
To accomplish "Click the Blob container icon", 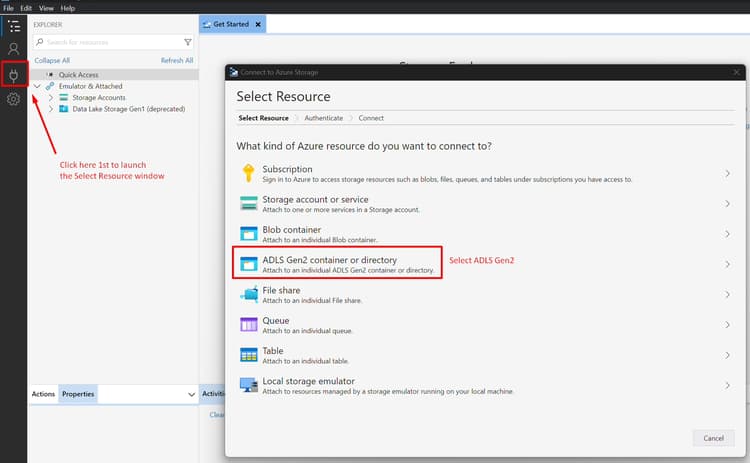I will point(249,233).
